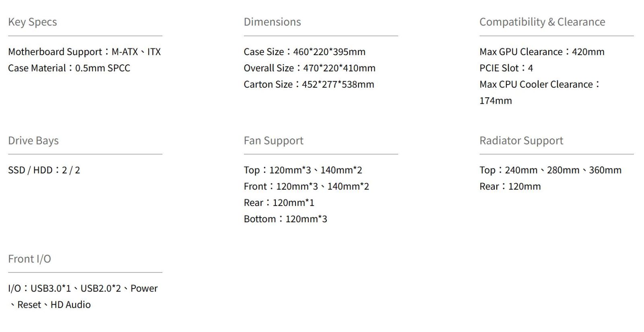This screenshot has height=332, width=644.
Task: Click the Radiator Support heading
Action: (521, 140)
